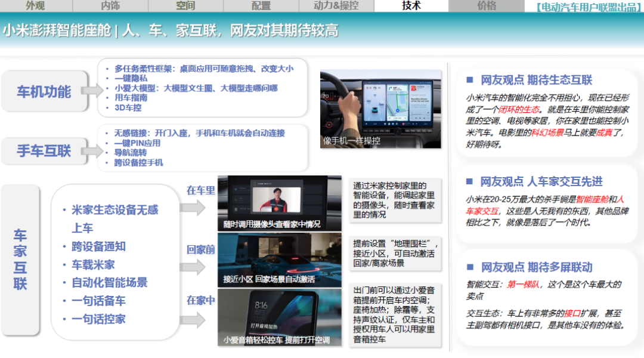The image size is (644, 358).
Task: Click the 用车指南 bullet
Action: [131, 98]
